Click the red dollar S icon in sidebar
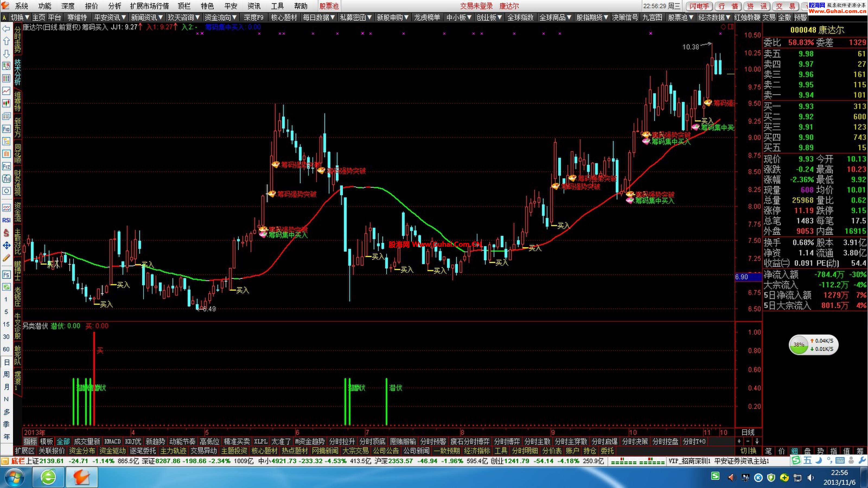This screenshot has height=488, width=868. pos(6,233)
